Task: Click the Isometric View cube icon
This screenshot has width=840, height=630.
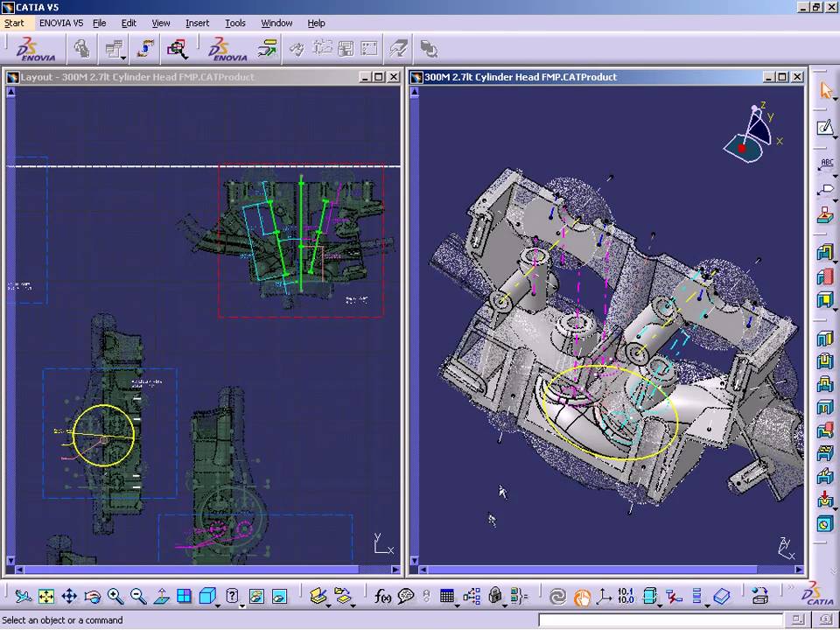Action: [x=206, y=596]
